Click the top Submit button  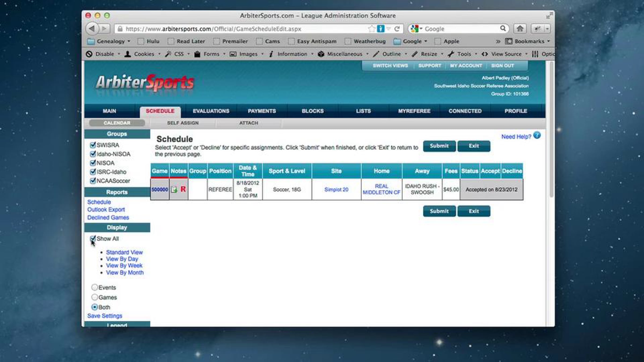coord(439,146)
